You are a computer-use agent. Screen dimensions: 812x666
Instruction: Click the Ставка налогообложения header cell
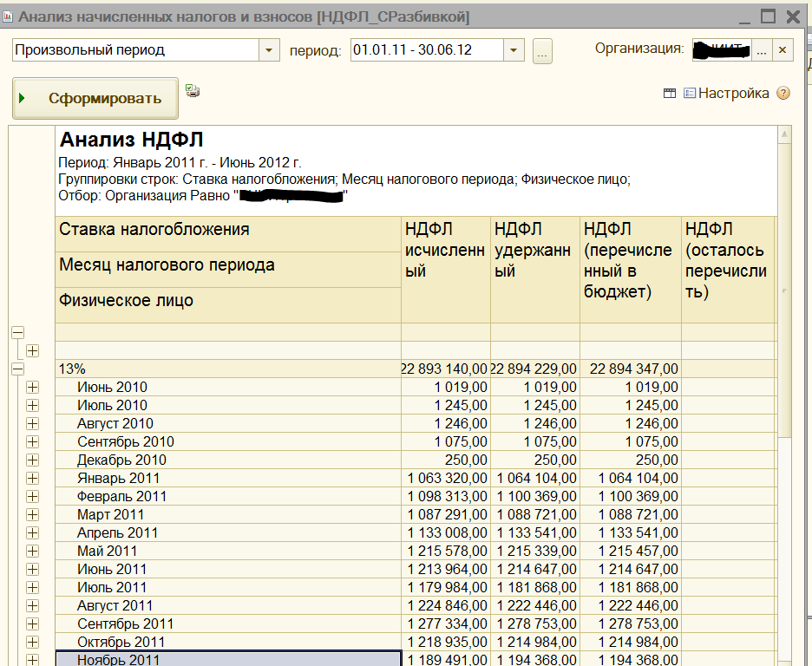tap(228, 234)
